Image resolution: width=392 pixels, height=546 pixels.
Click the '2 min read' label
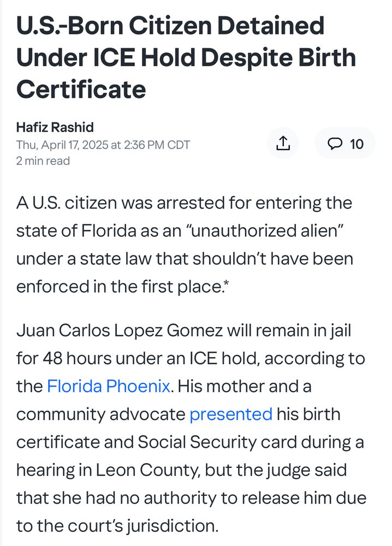(43, 161)
